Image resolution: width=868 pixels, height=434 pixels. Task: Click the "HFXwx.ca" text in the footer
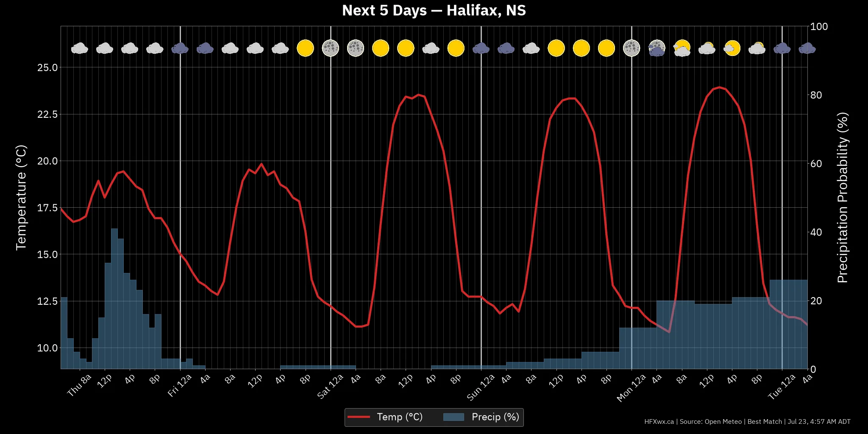[659, 422]
